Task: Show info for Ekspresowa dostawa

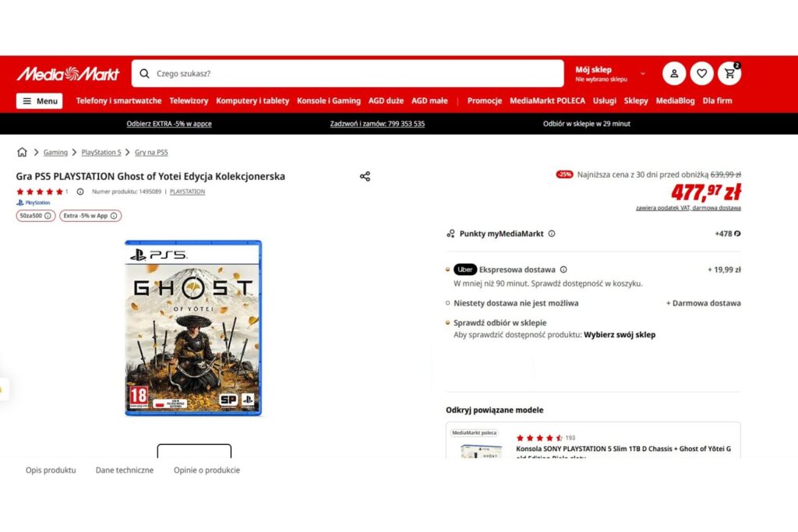Action: pos(563,270)
